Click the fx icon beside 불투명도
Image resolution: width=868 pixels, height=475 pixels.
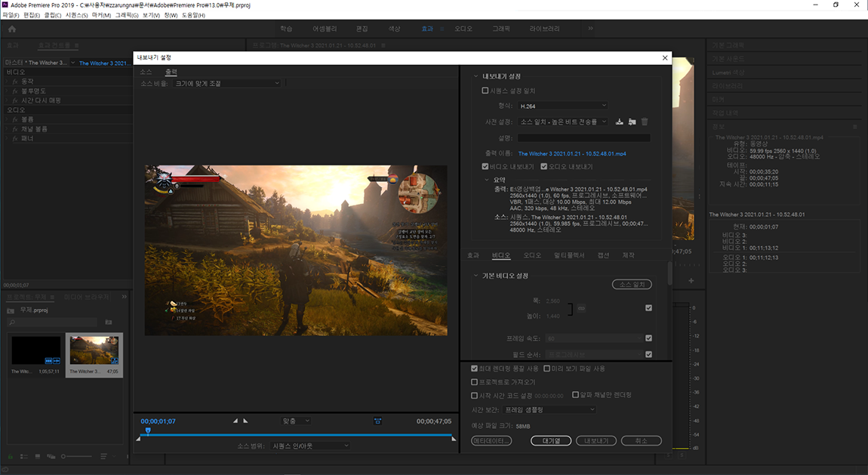(x=16, y=91)
